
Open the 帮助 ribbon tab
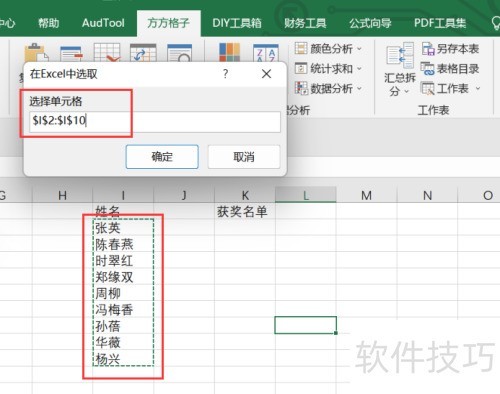click(x=49, y=23)
